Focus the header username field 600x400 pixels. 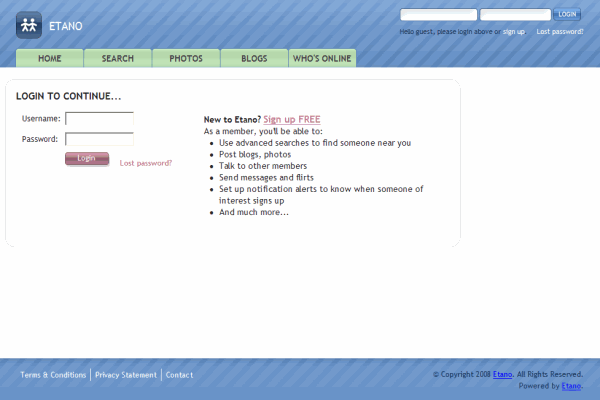439,15
